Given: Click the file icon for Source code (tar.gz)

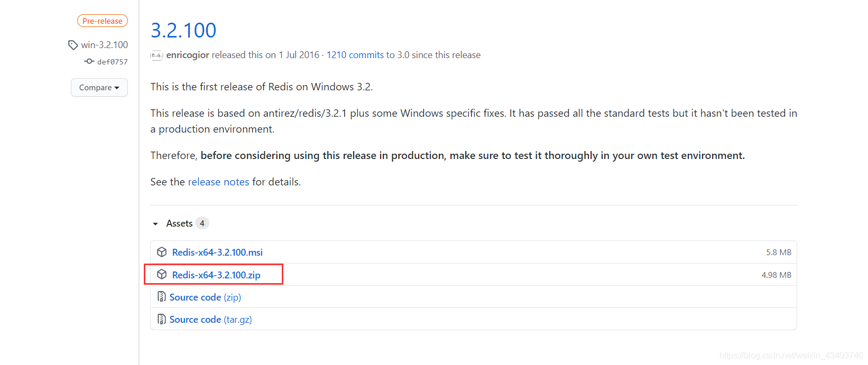Looking at the screenshot, I should point(162,319).
